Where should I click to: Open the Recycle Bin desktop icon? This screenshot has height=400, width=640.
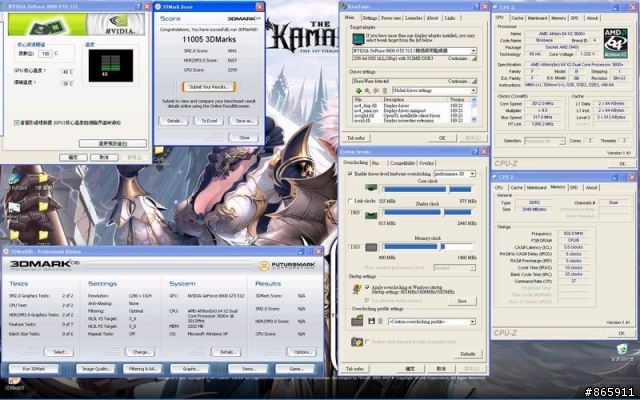(622, 350)
